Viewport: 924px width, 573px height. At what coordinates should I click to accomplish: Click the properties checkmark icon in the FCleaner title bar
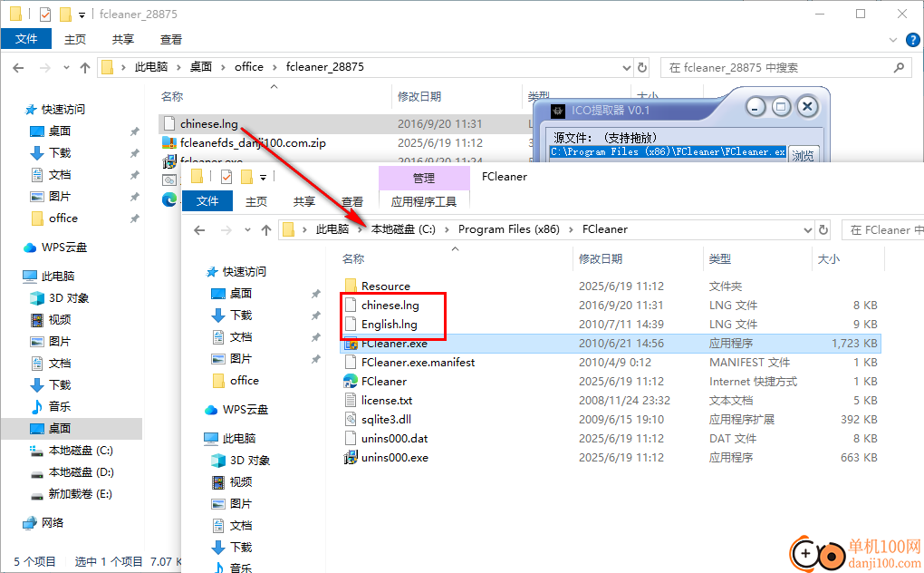(x=226, y=176)
